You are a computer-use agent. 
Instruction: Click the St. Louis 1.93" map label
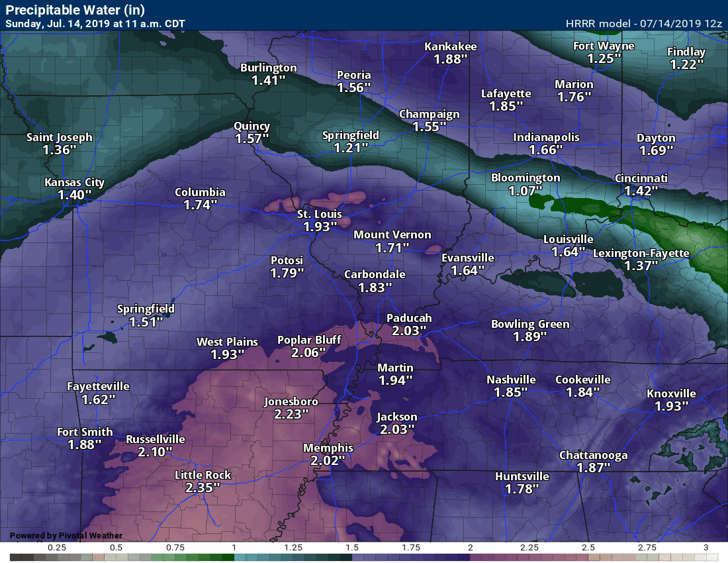320,221
